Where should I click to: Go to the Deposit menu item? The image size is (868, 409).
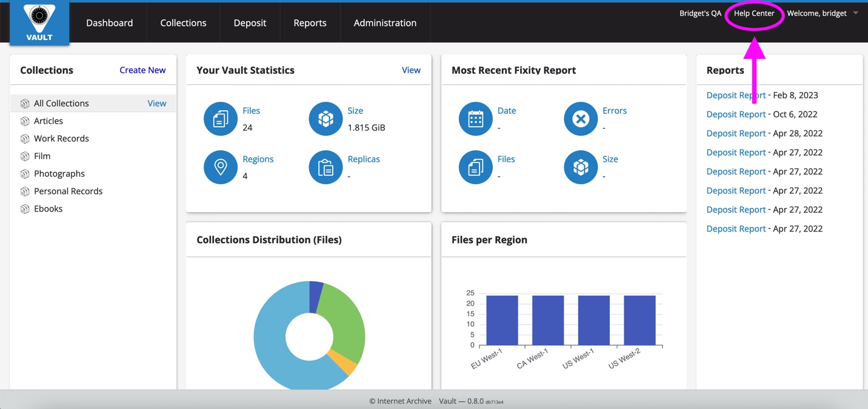pyautogui.click(x=250, y=23)
